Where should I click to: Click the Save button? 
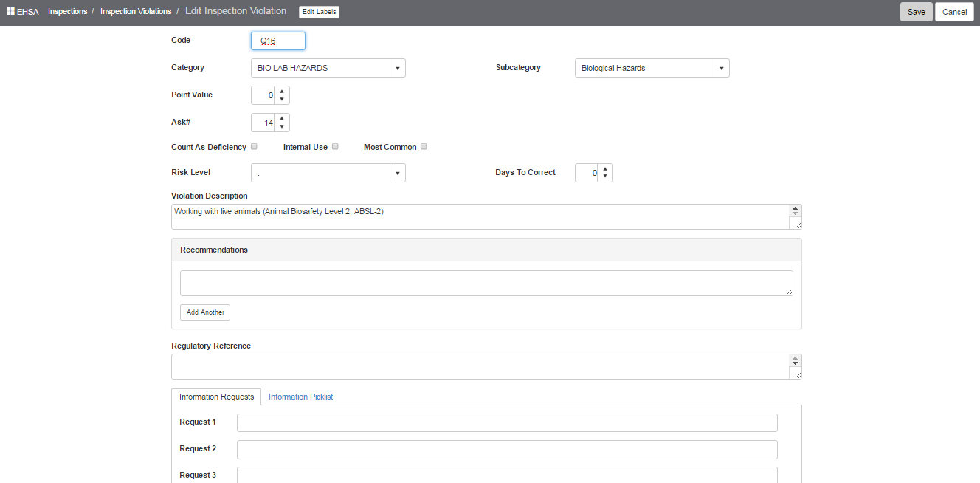[x=917, y=12]
